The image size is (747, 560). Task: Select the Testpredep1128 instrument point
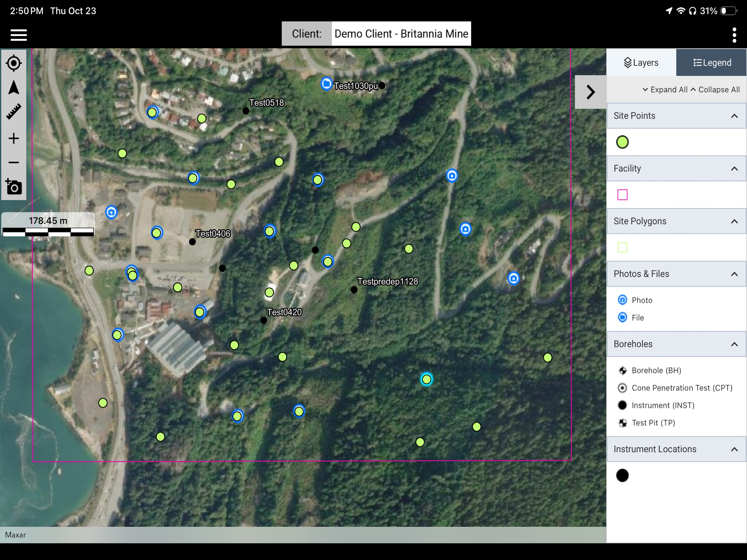click(x=354, y=290)
